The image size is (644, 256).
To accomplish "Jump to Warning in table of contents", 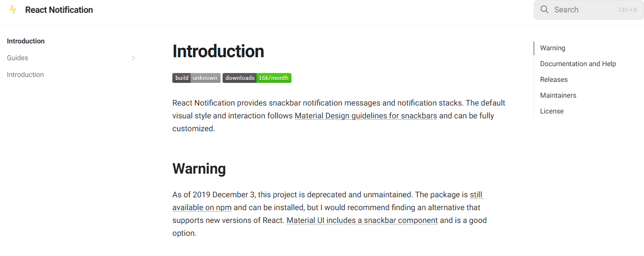I will (552, 48).
